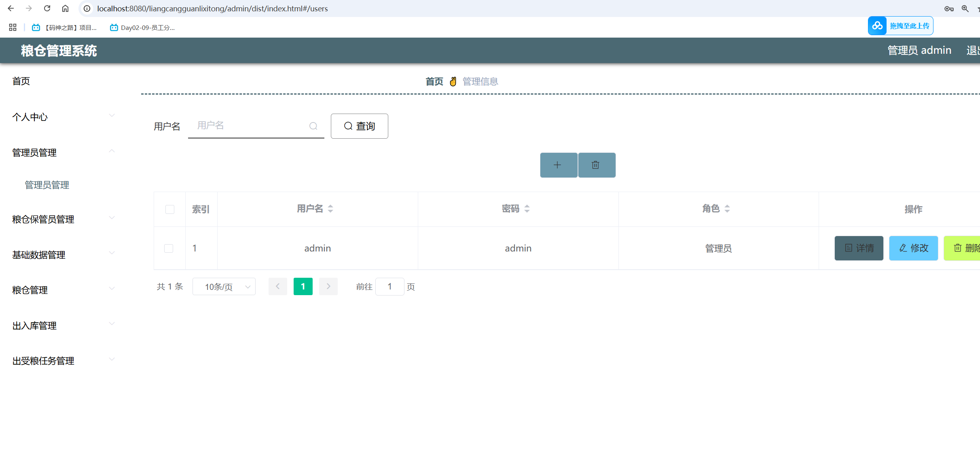Sort by the 密码 column arrows
This screenshot has width=980, height=452.
pos(527,209)
